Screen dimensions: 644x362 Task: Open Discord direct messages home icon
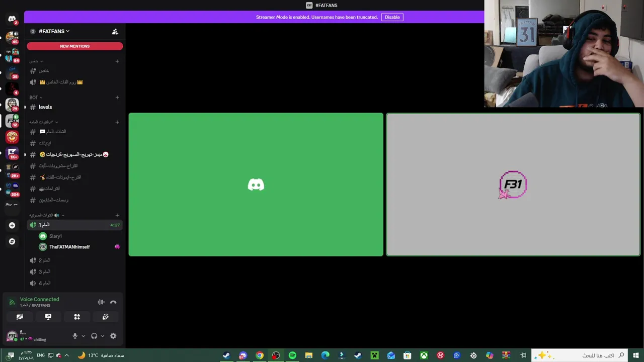click(12, 19)
